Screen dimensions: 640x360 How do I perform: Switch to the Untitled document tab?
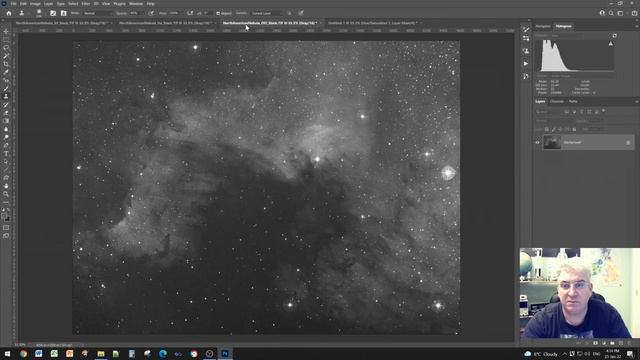pos(371,23)
